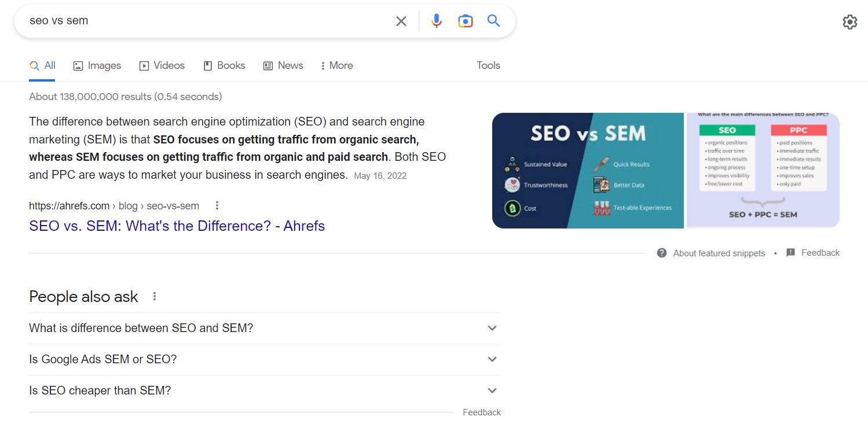Start voice search with the microphone icon
868x424 pixels.
436,21
